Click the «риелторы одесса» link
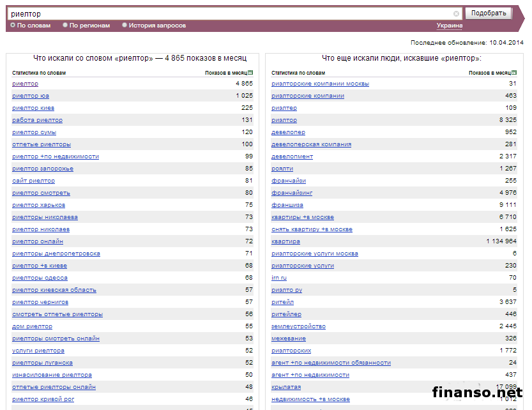 coord(40,278)
